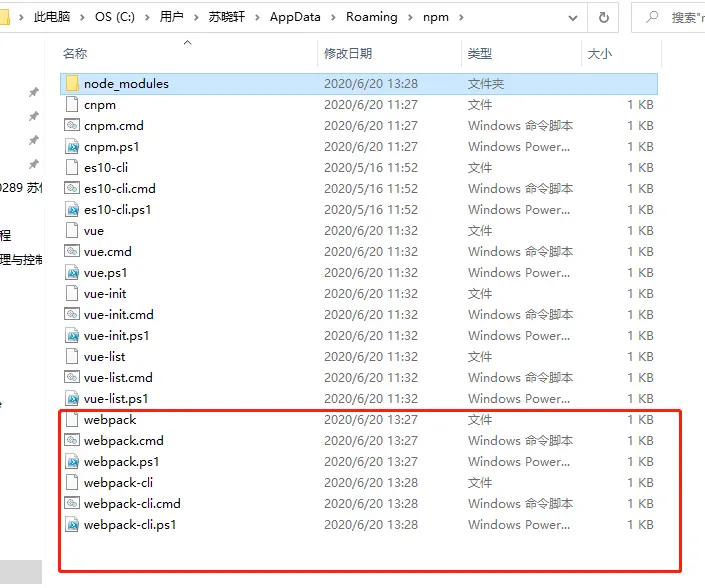705x588 pixels.
Task: Click the vue-init file icon
Action: [72, 294]
